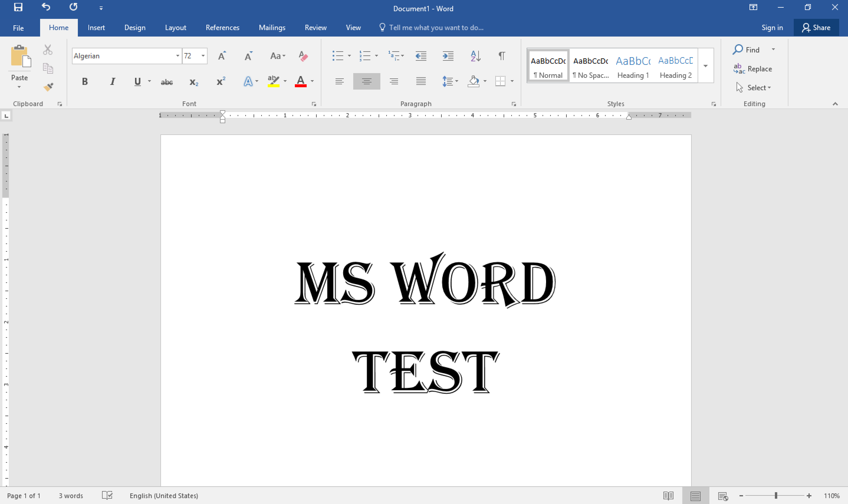Open the font name dropdown
Screen dimensions: 848x504
tap(177, 56)
